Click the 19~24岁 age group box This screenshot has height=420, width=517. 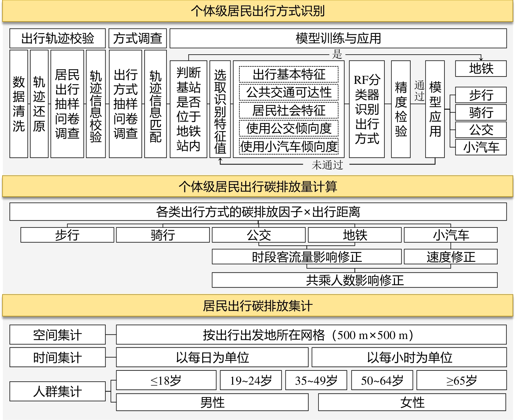(251, 380)
